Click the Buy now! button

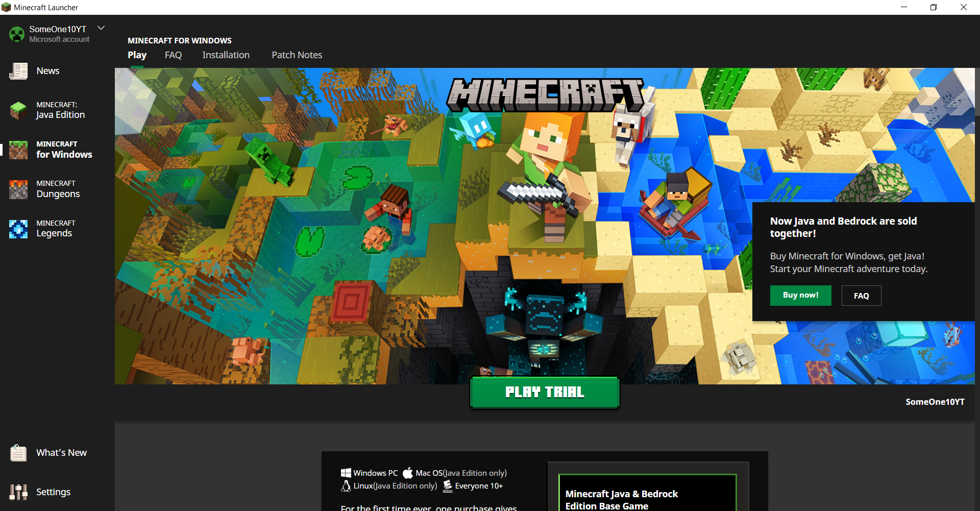tap(800, 296)
